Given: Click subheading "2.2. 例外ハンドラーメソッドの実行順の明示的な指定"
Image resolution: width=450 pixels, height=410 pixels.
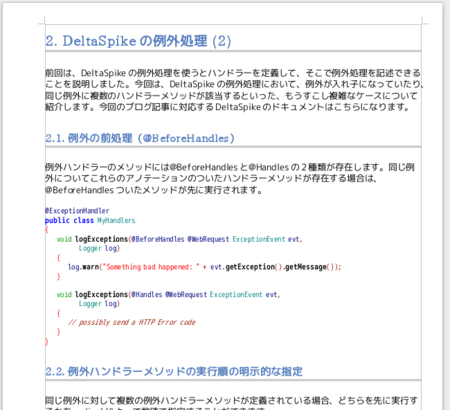Looking at the screenshot, I should pos(174,371).
